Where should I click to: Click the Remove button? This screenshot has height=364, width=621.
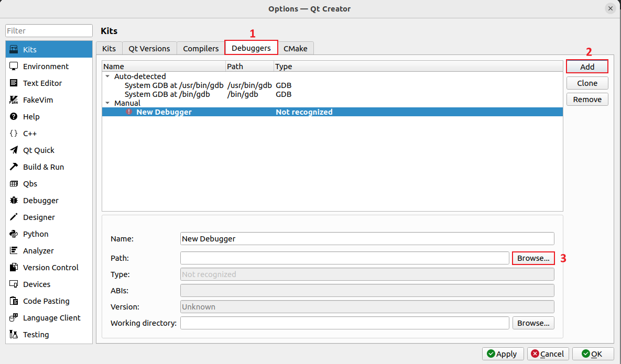coord(587,100)
